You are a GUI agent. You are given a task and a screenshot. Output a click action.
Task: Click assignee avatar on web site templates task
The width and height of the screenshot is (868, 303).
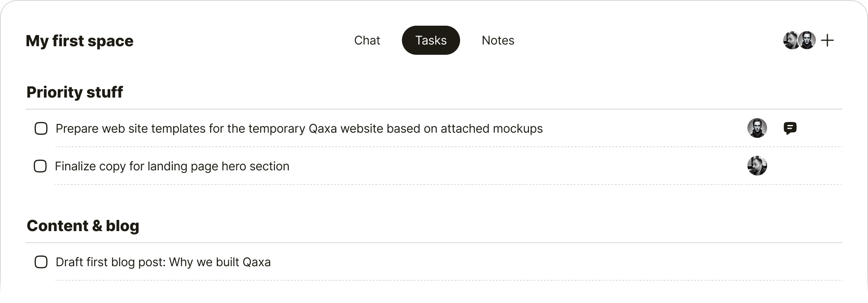[x=757, y=128]
